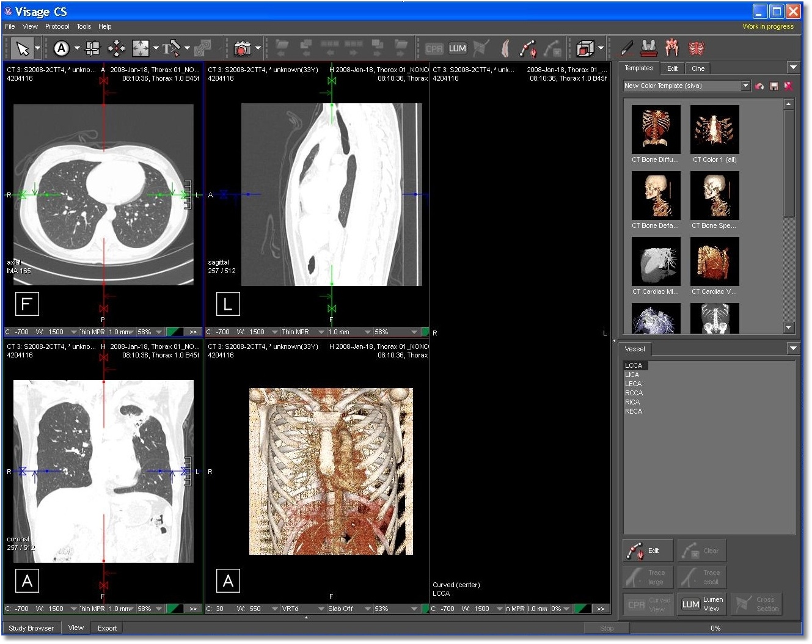812x644 pixels.
Task: Open the VRTd render mode dropdown
Action: click(321, 609)
